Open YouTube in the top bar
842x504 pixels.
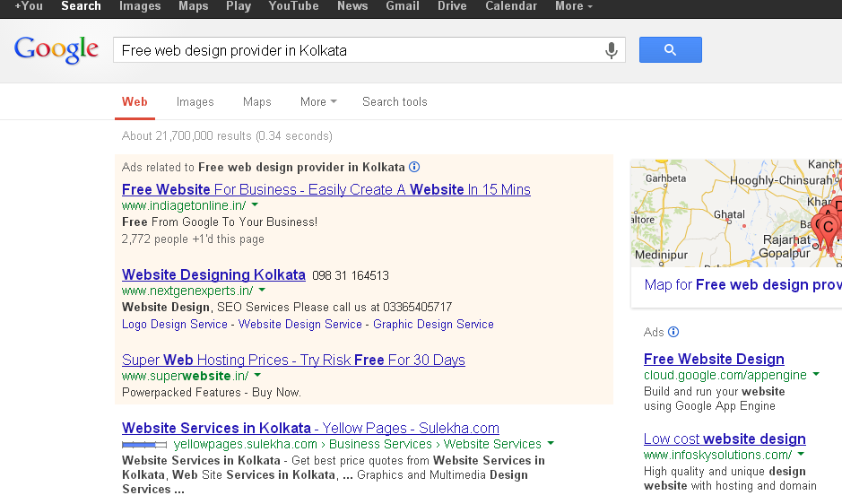tap(294, 6)
